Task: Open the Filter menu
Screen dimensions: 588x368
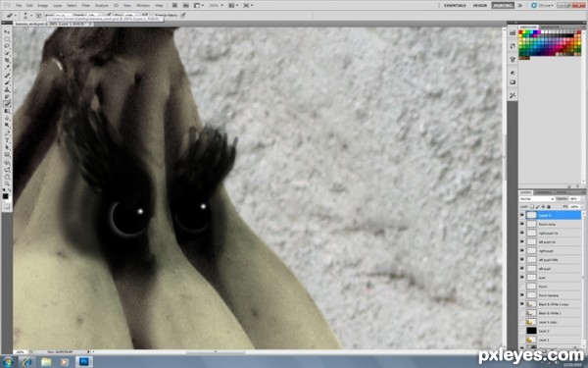Action: coord(86,5)
